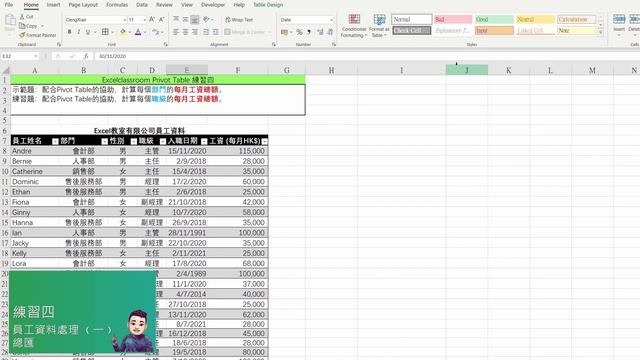Apply the Neutral cell style

pyautogui.click(x=535, y=19)
